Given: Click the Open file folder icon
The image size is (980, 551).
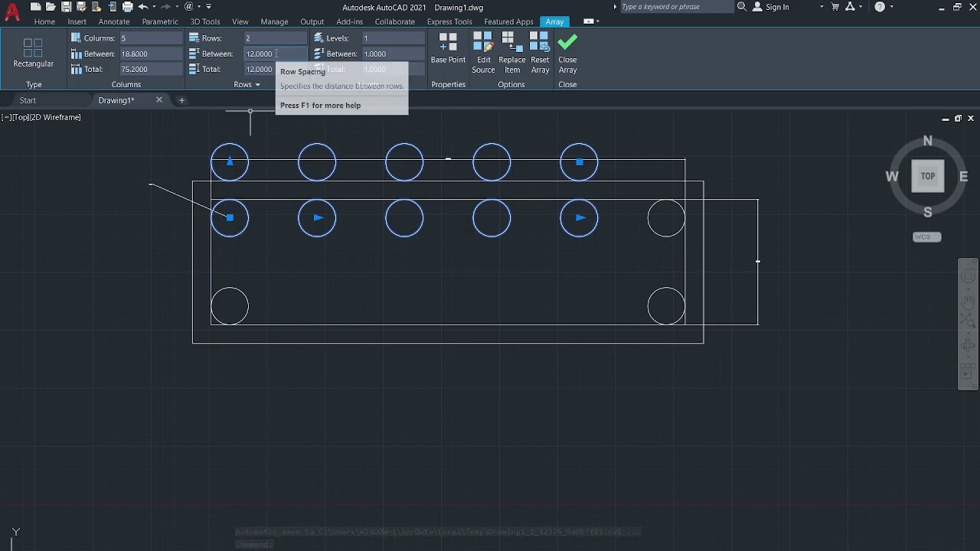Looking at the screenshot, I should click(51, 7).
